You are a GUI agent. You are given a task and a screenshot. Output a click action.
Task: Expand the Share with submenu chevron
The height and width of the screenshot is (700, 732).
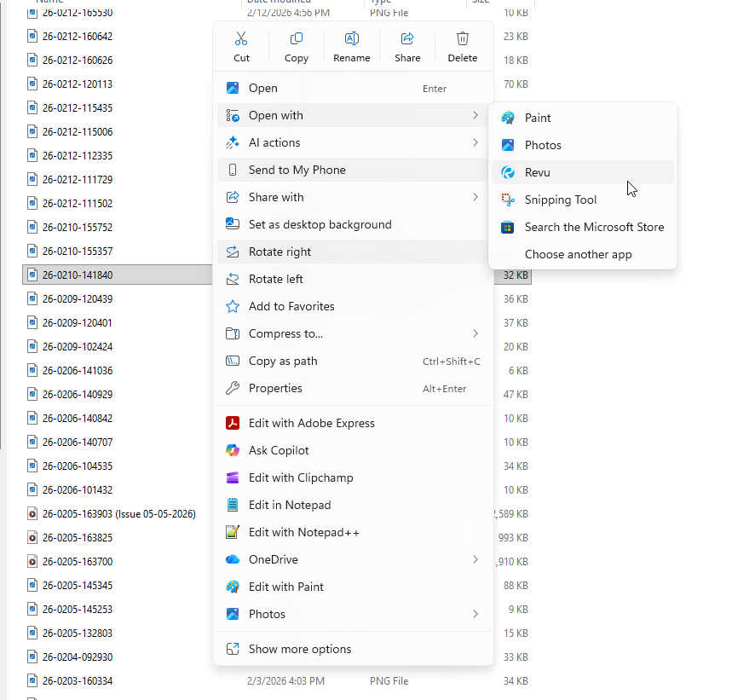[476, 197]
